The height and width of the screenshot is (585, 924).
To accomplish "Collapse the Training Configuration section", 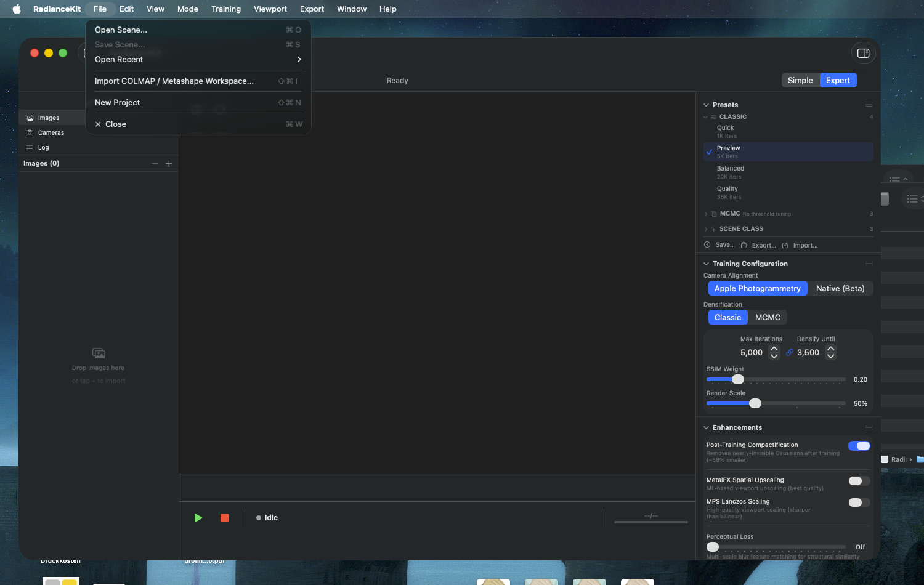I will point(706,264).
